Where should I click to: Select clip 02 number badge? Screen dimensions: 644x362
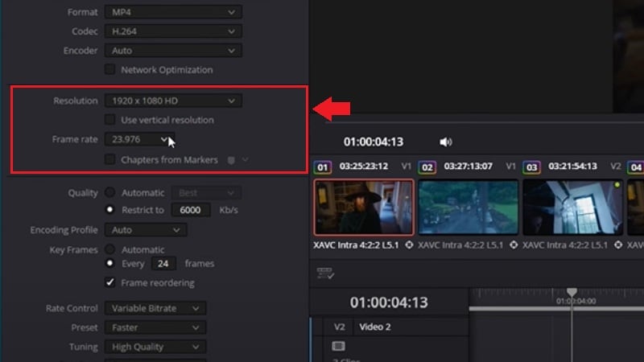click(x=427, y=167)
